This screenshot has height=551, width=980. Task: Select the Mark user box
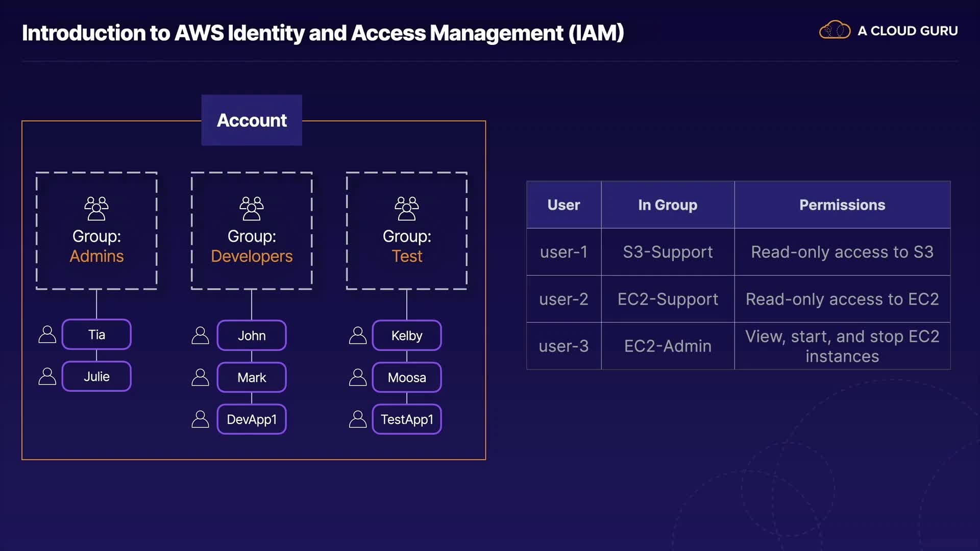click(x=252, y=378)
